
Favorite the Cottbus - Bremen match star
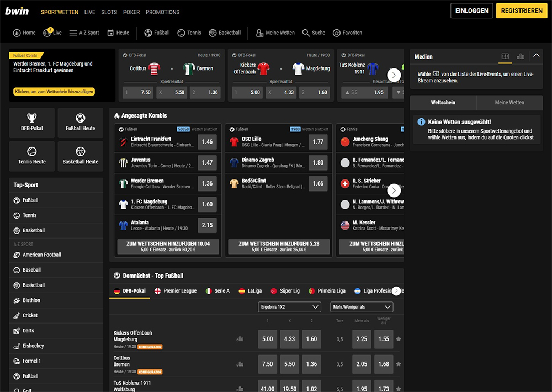[399, 364]
